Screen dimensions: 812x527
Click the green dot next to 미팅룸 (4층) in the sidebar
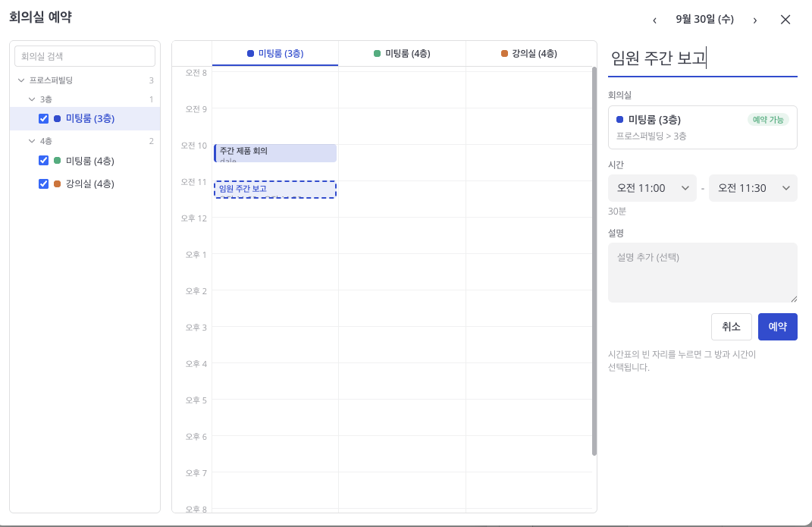point(58,161)
